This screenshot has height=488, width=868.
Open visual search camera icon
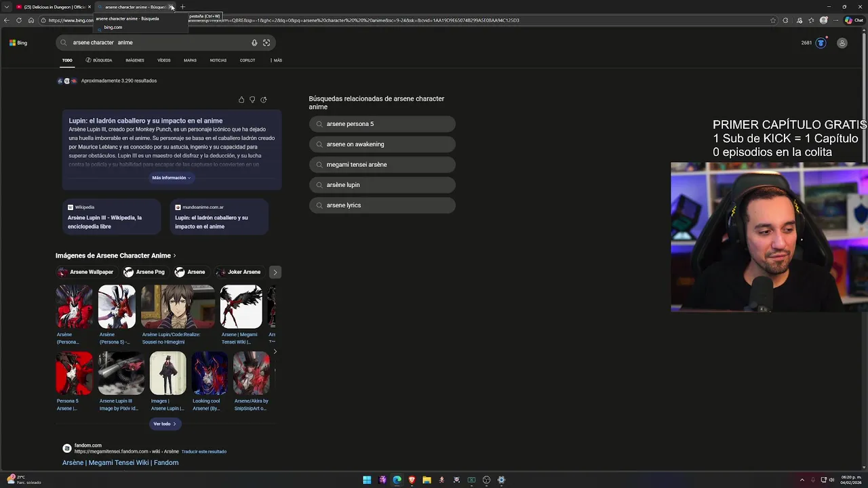click(x=267, y=43)
